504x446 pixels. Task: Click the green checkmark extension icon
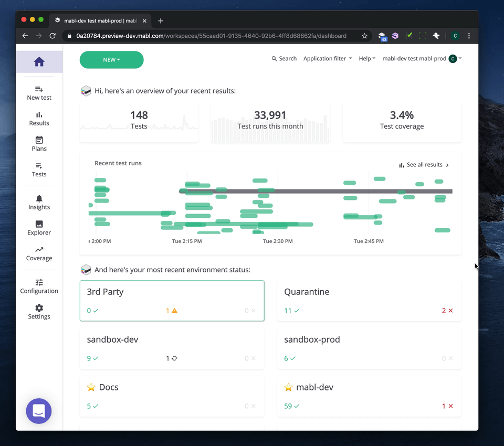[x=409, y=36]
